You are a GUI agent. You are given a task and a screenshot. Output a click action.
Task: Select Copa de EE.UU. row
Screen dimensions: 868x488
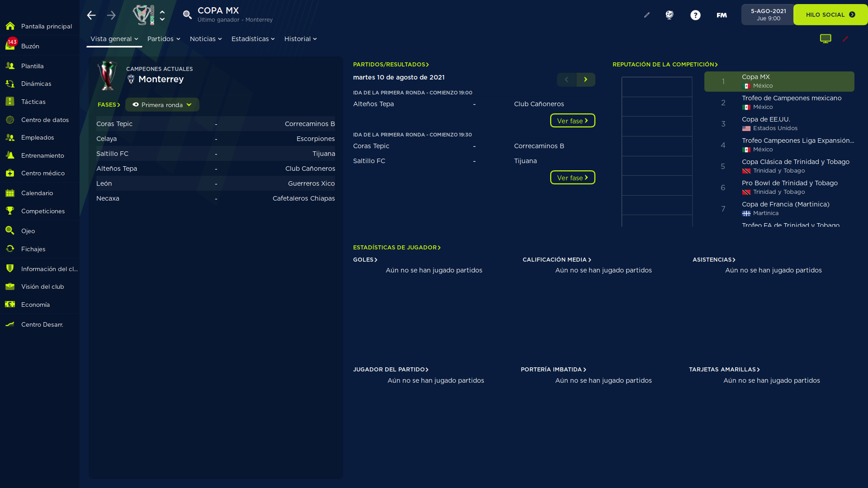[x=779, y=124]
